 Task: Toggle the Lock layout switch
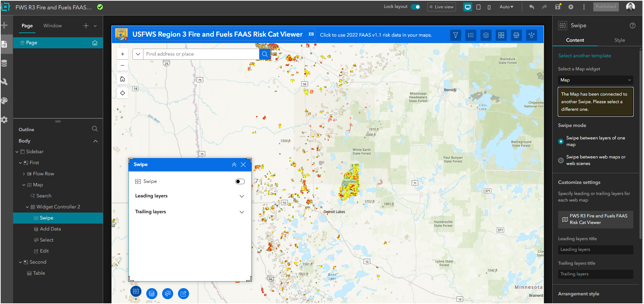point(416,7)
